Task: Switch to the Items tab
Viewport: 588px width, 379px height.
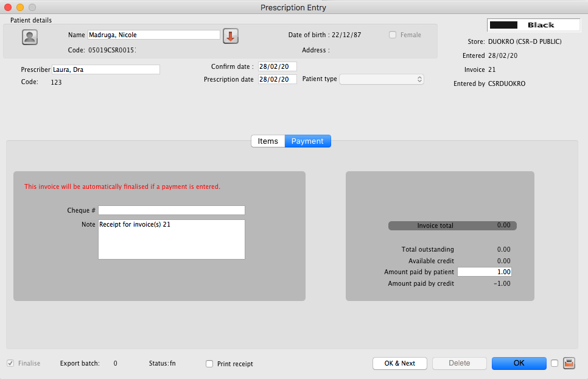Action: (x=268, y=141)
